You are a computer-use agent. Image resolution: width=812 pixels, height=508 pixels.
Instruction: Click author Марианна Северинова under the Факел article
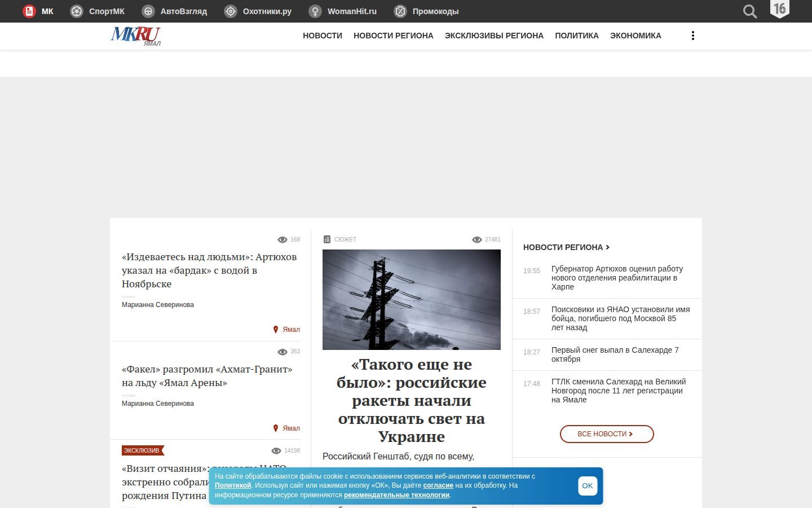(x=158, y=404)
